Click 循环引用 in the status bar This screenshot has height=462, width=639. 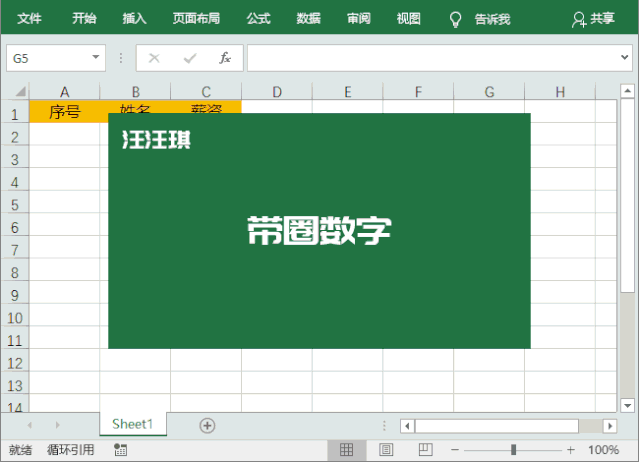coord(71,450)
